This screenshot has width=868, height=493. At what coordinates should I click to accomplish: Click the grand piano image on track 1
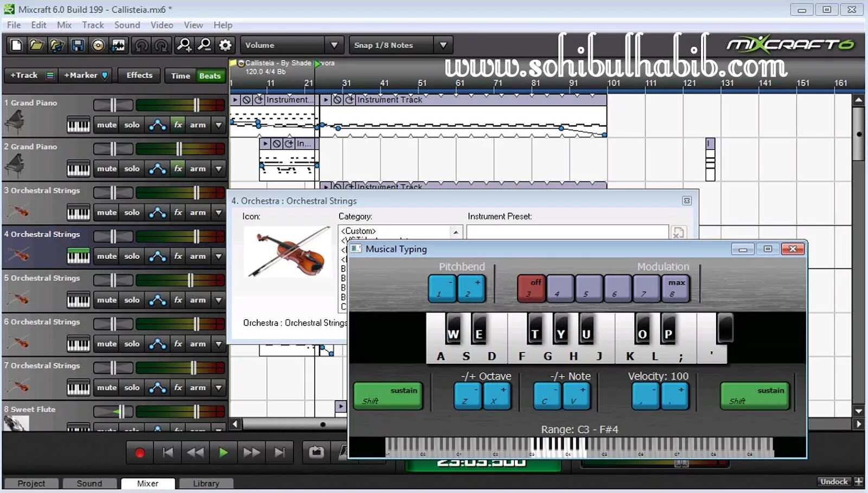(15, 122)
